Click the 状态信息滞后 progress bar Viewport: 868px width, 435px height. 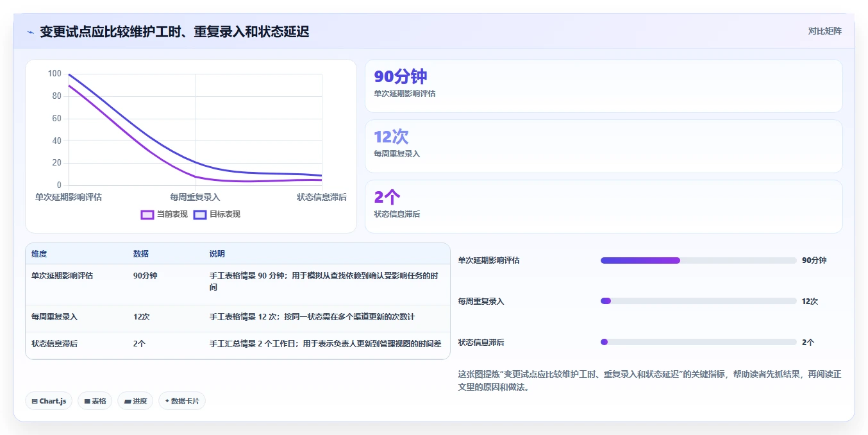click(698, 342)
